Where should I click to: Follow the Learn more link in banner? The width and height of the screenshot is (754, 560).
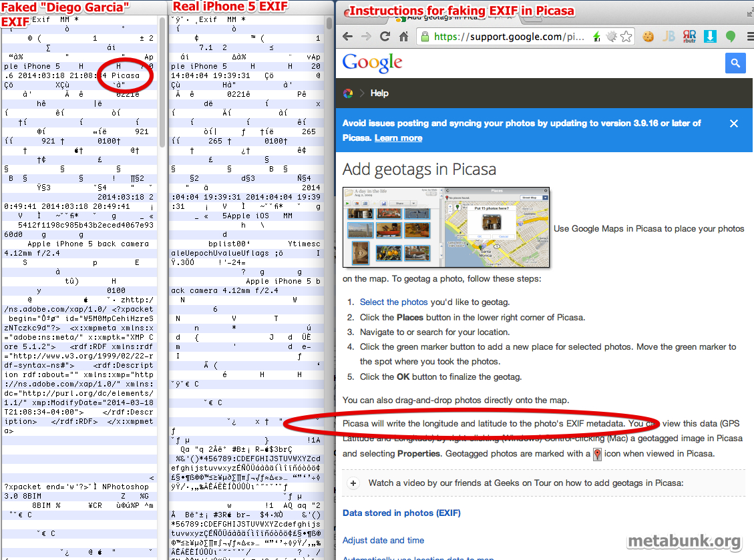(x=398, y=138)
